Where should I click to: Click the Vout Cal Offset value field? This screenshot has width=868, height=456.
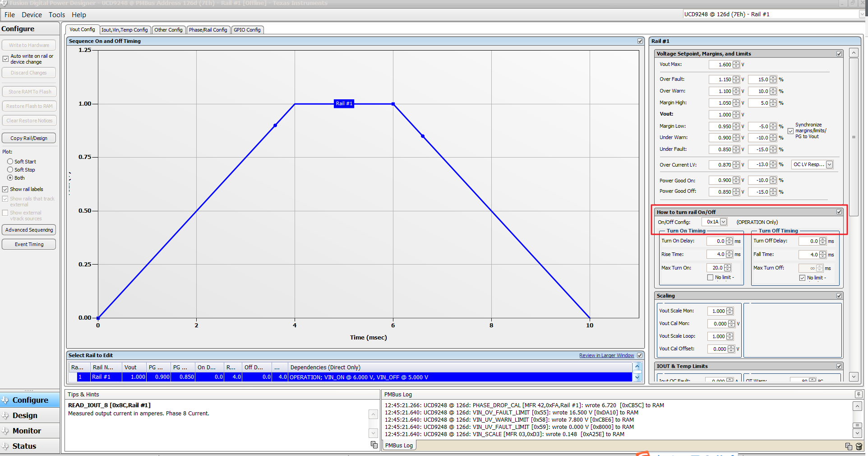[717, 349]
